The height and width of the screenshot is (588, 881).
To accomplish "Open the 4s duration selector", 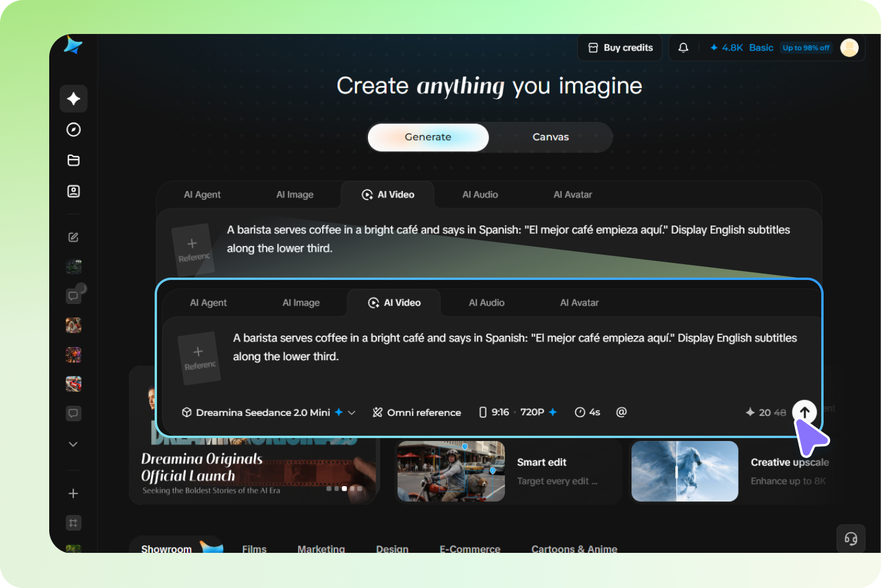I will [x=588, y=412].
